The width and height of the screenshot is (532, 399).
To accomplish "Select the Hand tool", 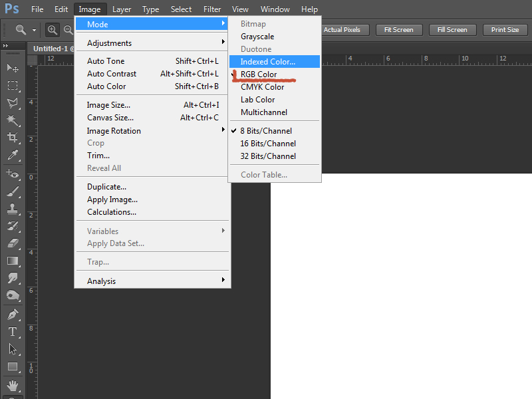I will (13, 386).
